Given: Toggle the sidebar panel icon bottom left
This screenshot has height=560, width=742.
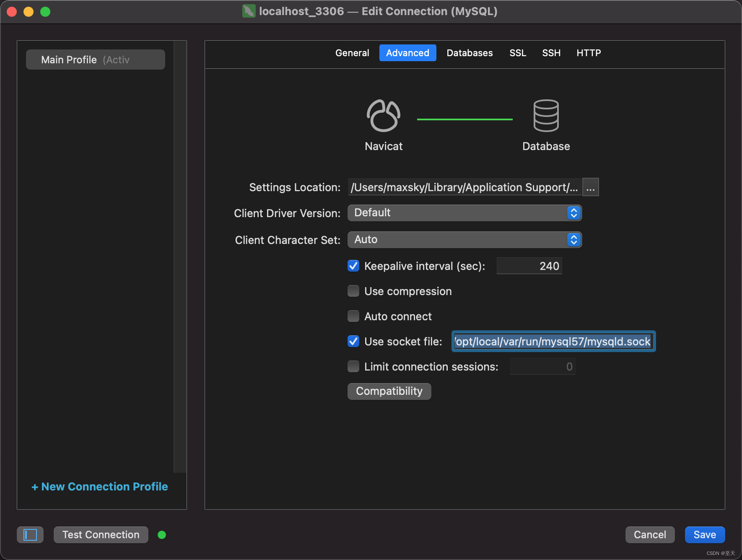Looking at the screenshot, I should pyautogui.click(x=30, y=534).
